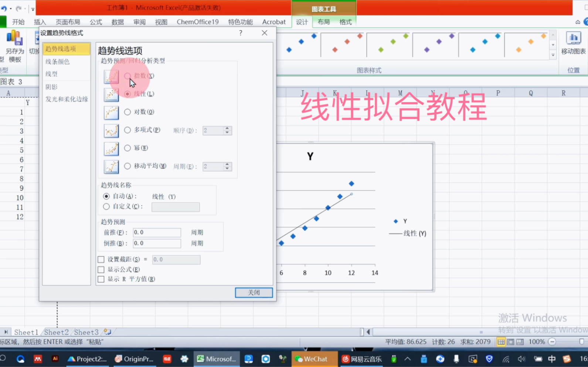This screenshot has width=588, height=367.
Task: Click the Forward forecast input field
Action: tap(157, 232)
